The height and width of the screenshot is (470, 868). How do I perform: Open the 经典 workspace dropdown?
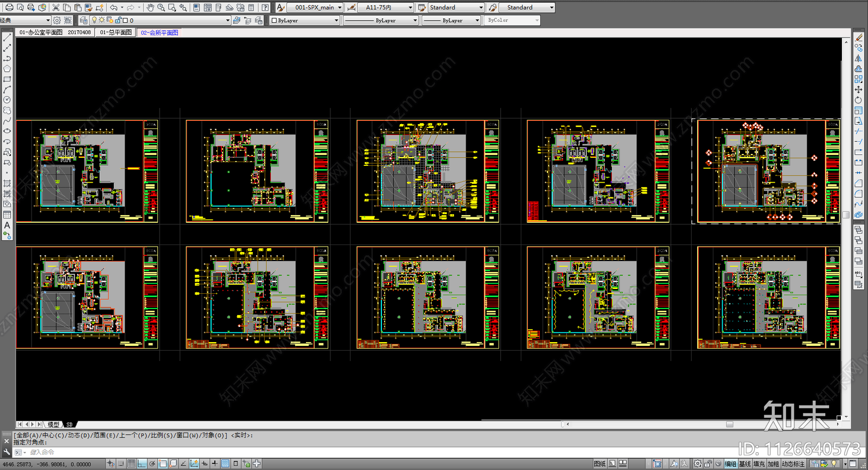click(x=25, y=21)
